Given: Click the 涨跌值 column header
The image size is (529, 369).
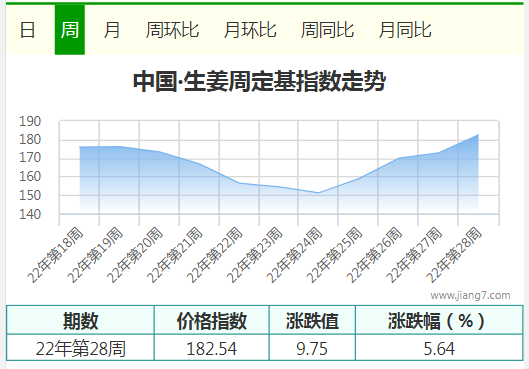Looking at the screenshot, I should click(312, 320).
